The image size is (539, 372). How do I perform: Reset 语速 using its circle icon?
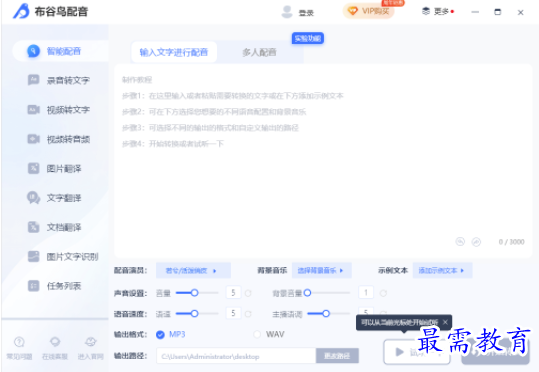[x=248, y=314]
